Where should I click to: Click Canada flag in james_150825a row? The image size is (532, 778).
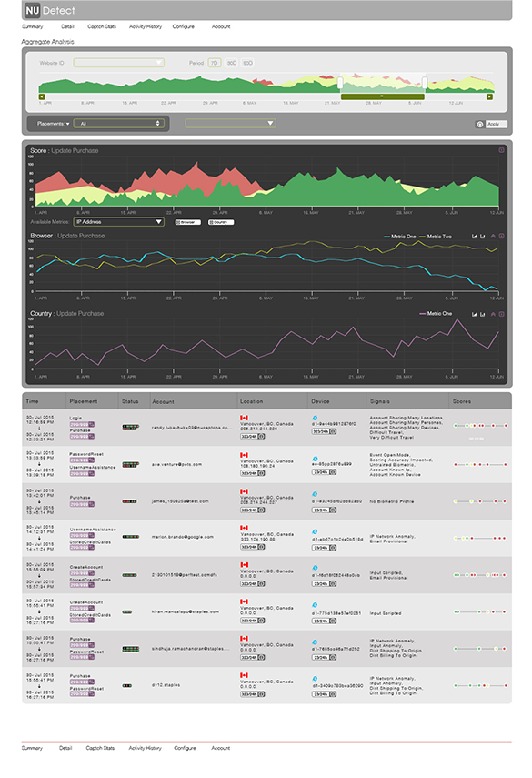coord(244,491)
